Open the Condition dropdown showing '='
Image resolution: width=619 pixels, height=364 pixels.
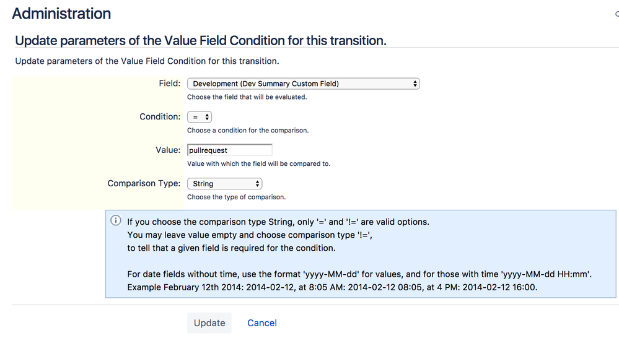point(200,117)
